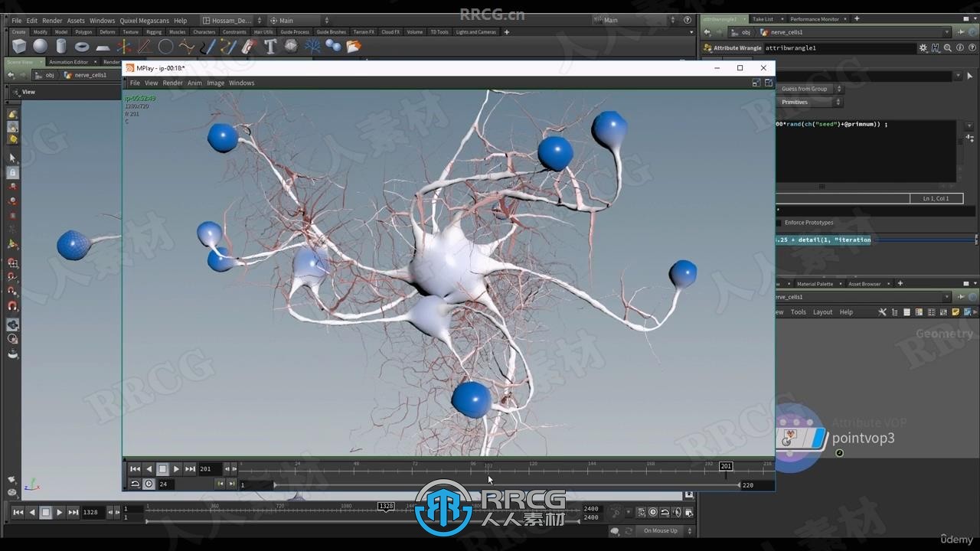
Task: Select the Tube shelf tool
Action: click(61, 47)
